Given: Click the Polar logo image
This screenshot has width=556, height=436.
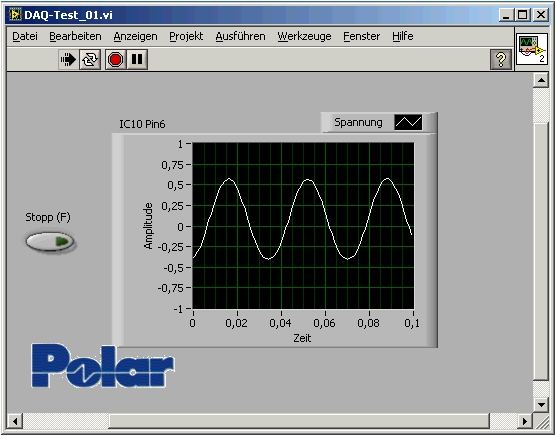Looking at the screenshot, I should (x=103, y=366).
